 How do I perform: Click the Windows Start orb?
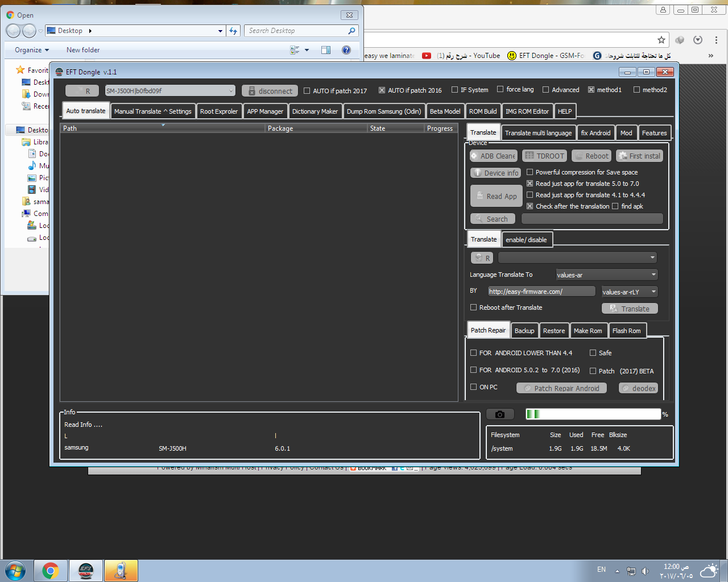(x=15, y=571)
